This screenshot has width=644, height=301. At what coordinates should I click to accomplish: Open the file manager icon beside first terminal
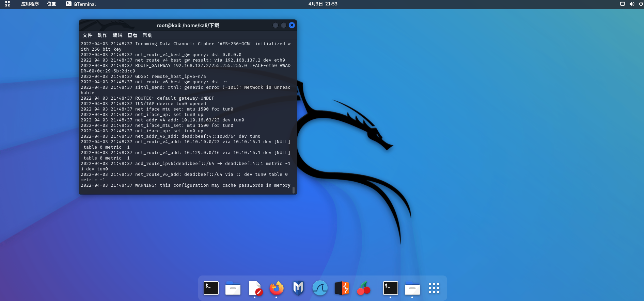tap(233, 288)
